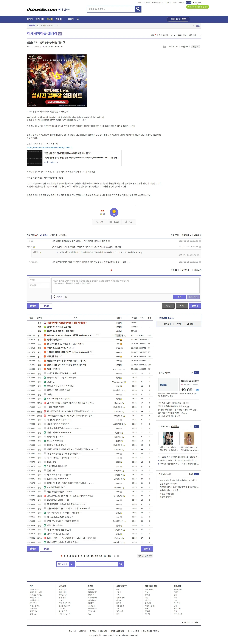Viewport: 228px width, 644px height.
Task: Click the 개념 star recommend button
Action: 114,212
